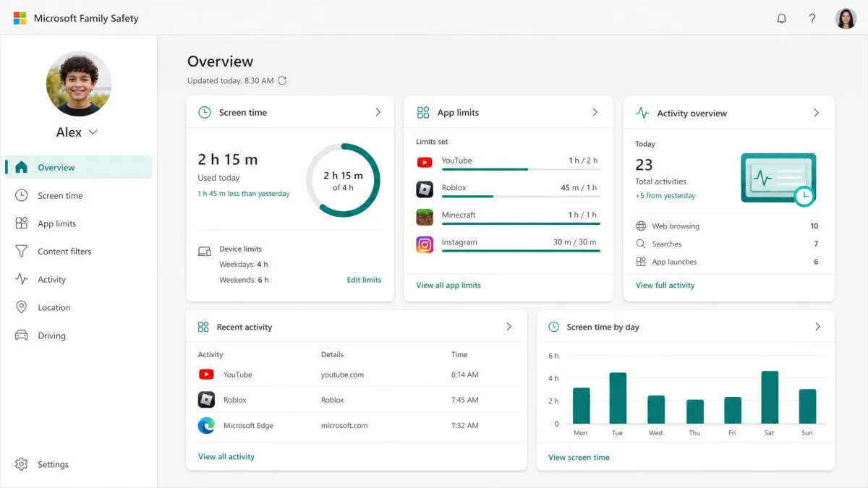Viewport: 868px width, 488px height.
Task: Click View all app limits link
Action: pyautogui.click(x=448, y=285)
